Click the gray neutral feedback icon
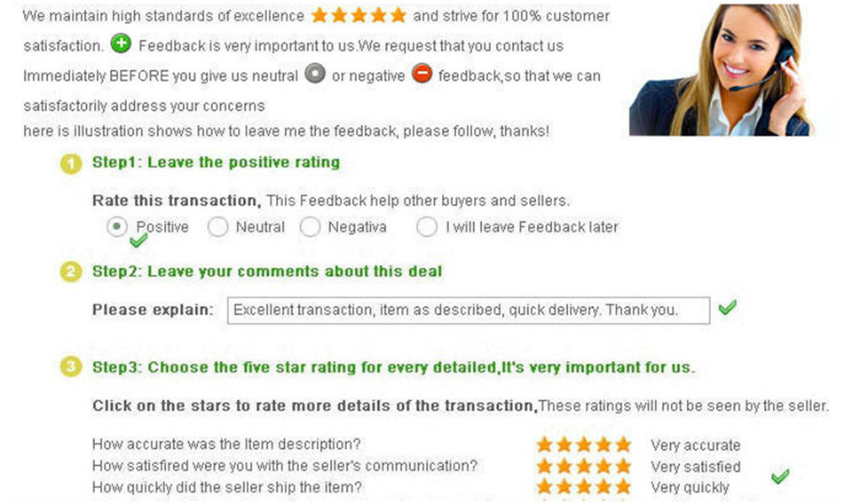Viewport: 852px width, 504px height. (x=314, y=75)
